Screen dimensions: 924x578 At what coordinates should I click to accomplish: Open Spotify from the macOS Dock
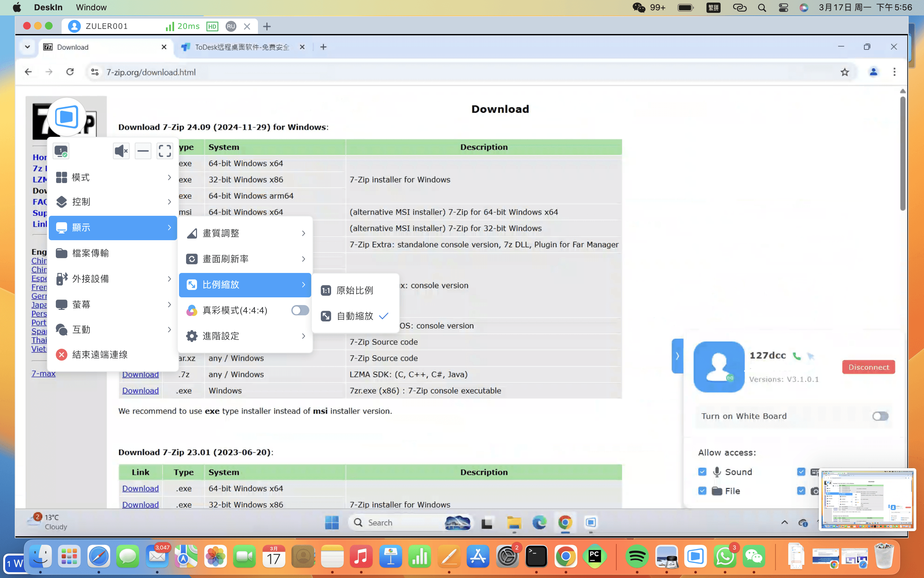(x=637, y=556)
